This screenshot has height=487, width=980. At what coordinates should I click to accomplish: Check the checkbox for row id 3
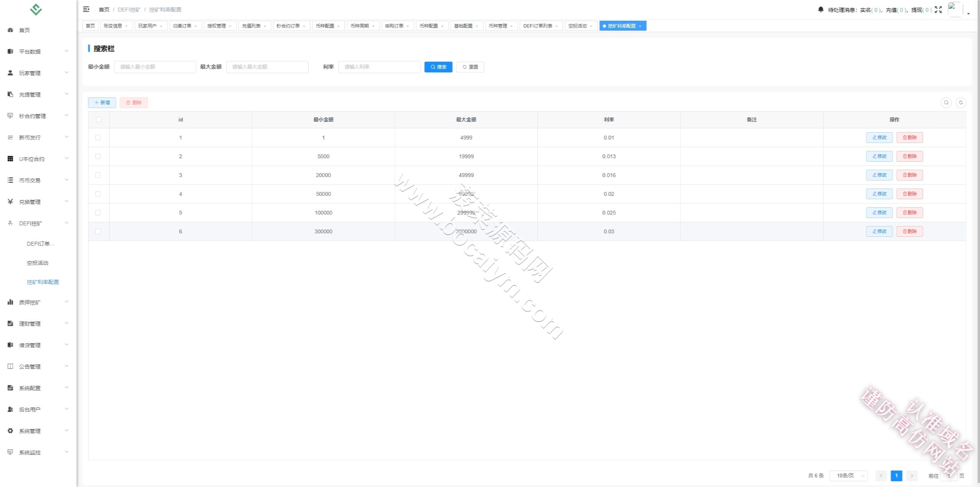tap(98, 175)
